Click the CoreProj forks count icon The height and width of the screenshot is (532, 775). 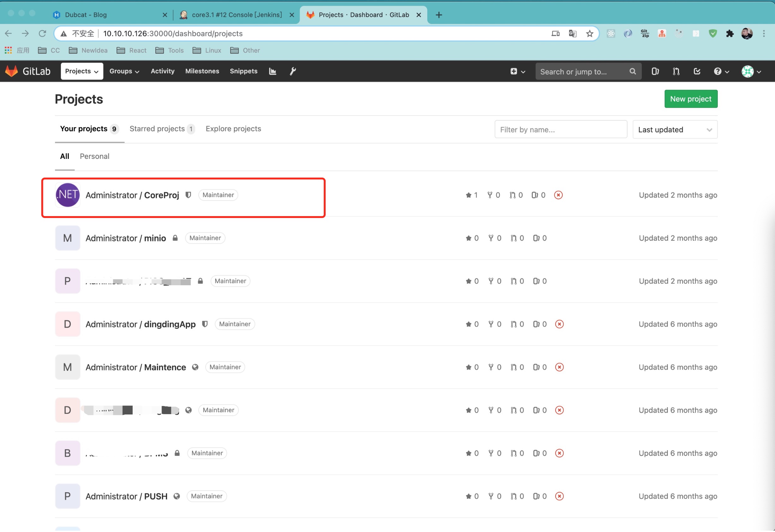[x=490, y=195]
